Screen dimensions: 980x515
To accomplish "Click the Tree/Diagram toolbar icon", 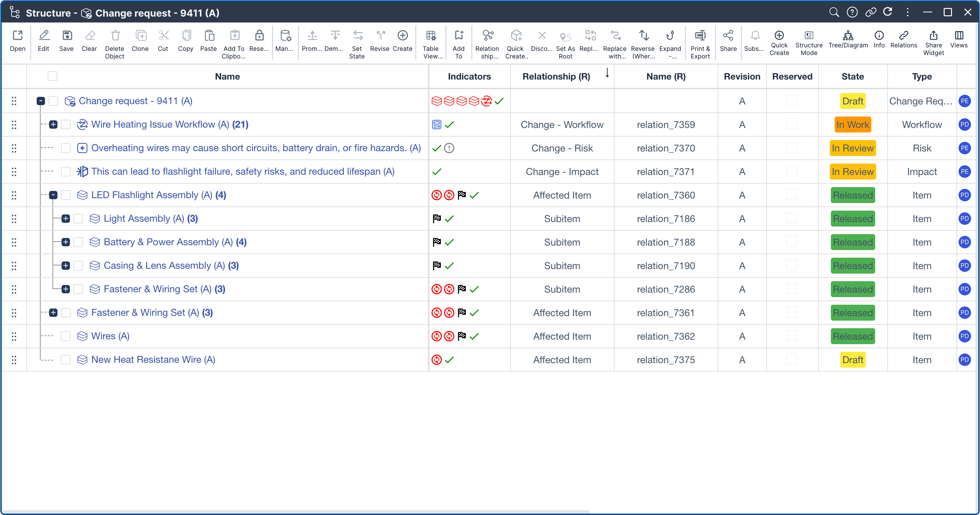I will [x=847, y=36].
